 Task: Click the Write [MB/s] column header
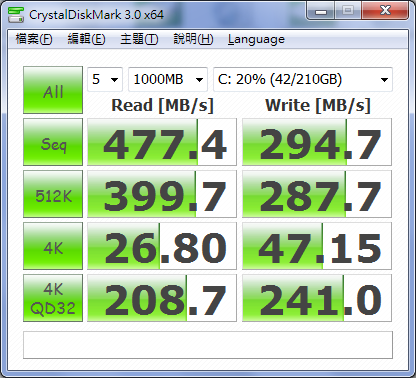pyautogui.click(x=318, y=106)
